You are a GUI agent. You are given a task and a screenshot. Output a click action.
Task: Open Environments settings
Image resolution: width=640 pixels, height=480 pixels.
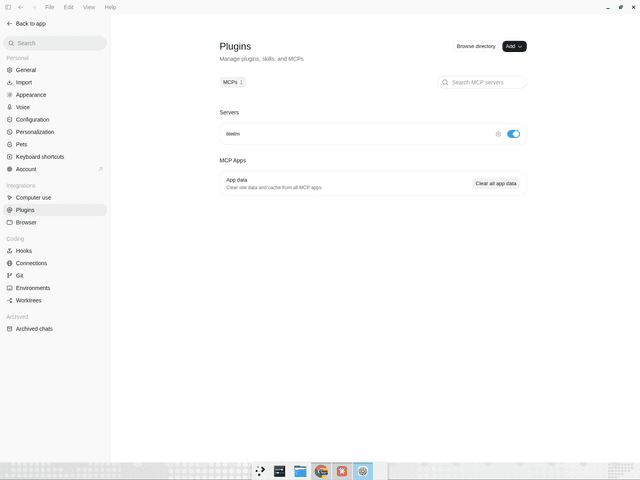coord(55,288)
